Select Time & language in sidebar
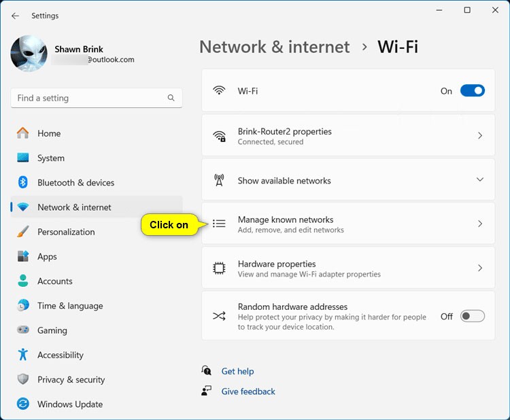This screenshot has width=510, height=420. 70,306
